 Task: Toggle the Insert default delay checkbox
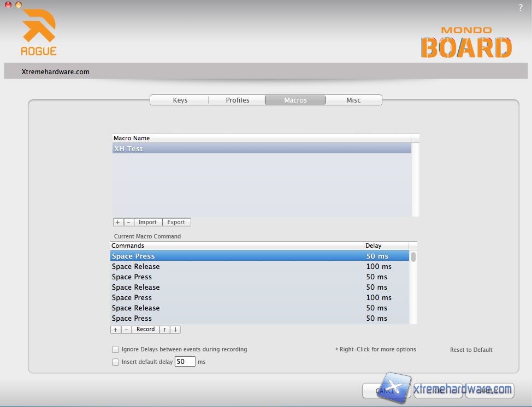[x=115, y=362]
